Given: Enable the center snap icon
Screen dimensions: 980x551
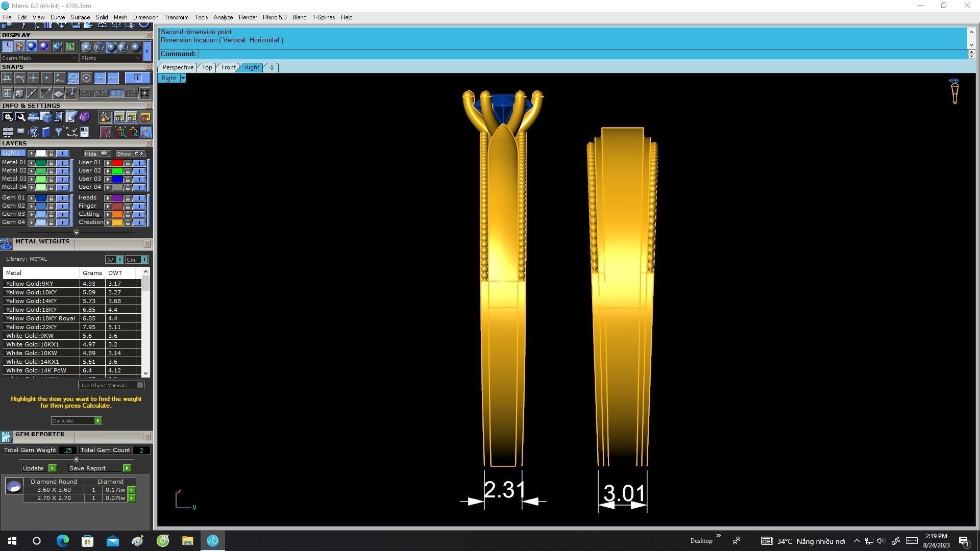Looking at the screenshot, I should (x=86, y=78).
